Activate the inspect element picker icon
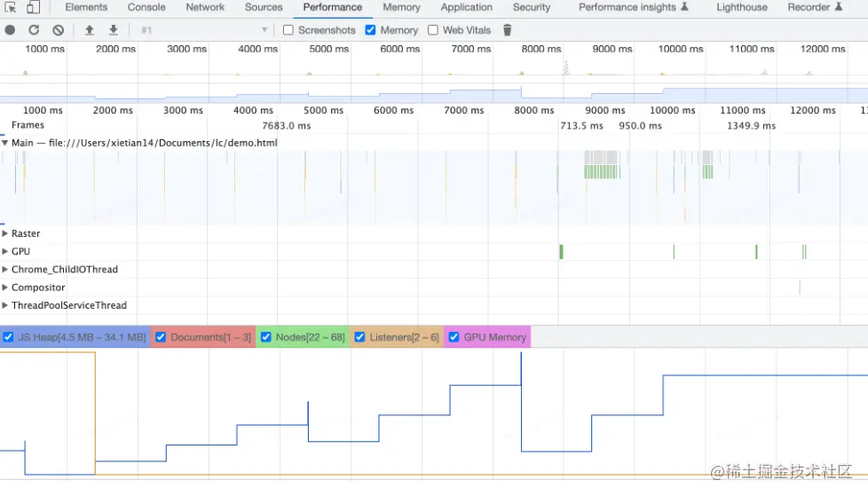 10,7
